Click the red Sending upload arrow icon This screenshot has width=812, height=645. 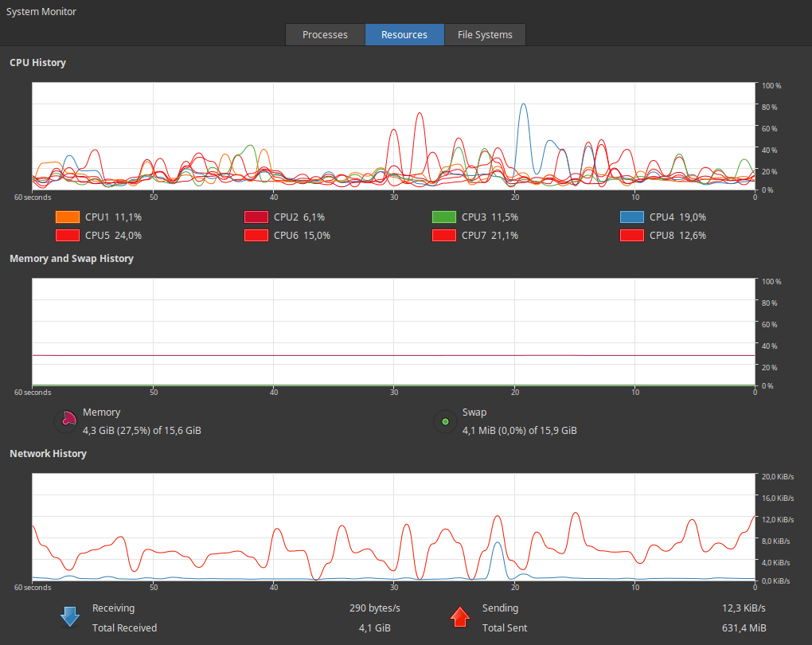point(459,617)
